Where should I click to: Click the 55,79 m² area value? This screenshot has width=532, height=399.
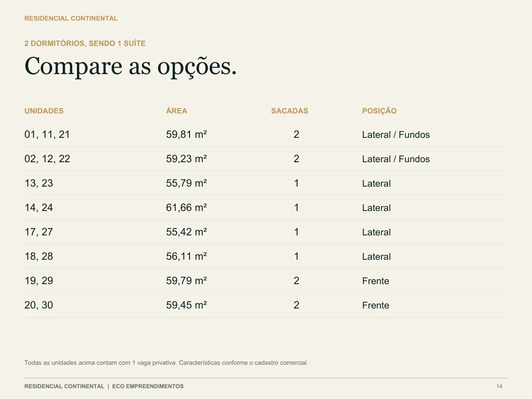(x=186, y=183)
